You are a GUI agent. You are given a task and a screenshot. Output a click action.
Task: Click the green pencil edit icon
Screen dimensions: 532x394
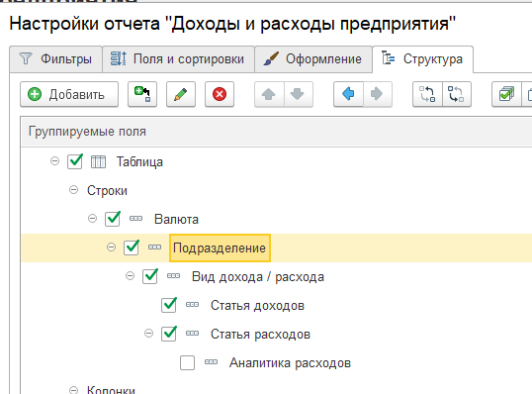tap(181, 94)
